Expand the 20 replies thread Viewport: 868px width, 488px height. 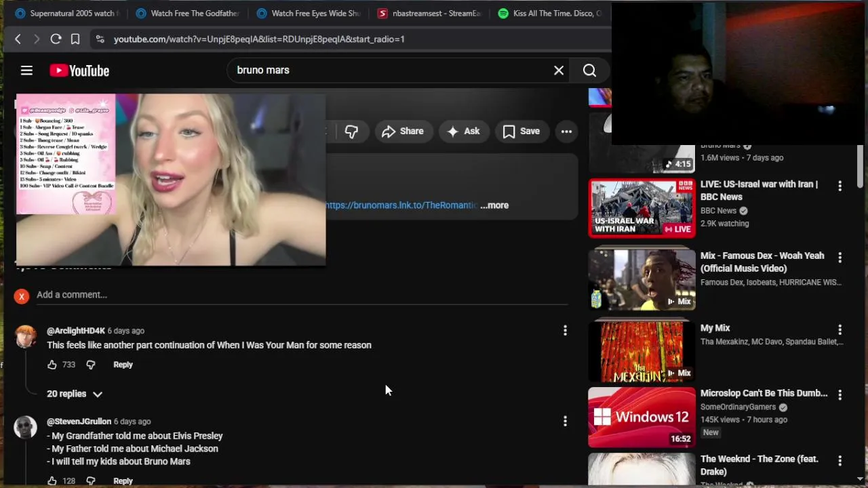pyautogui.click(x=75, y=394)
